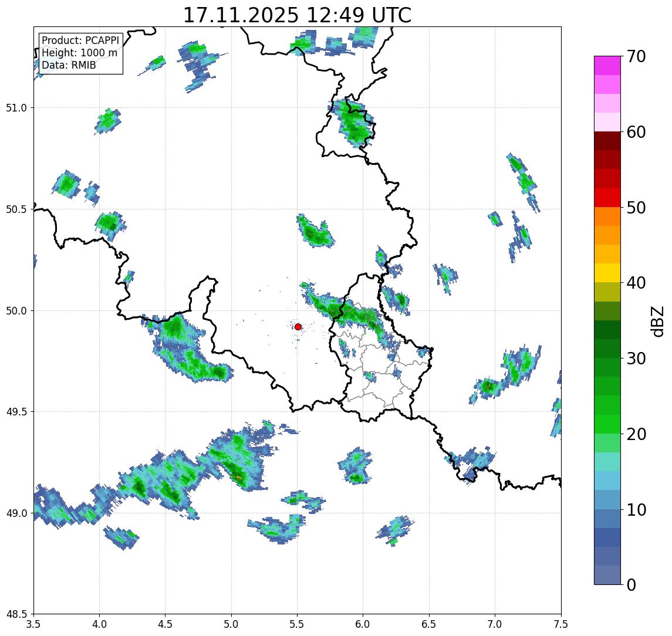The width and height of the screenshot is (672, 636).
Task: Click the colorbar tick label 70
Action: [636, 56]
